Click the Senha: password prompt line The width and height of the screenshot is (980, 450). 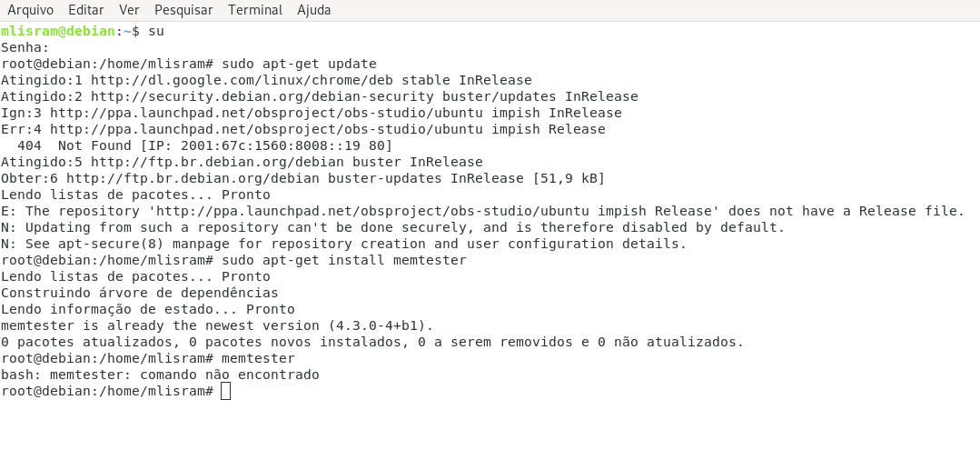(25, 47)
